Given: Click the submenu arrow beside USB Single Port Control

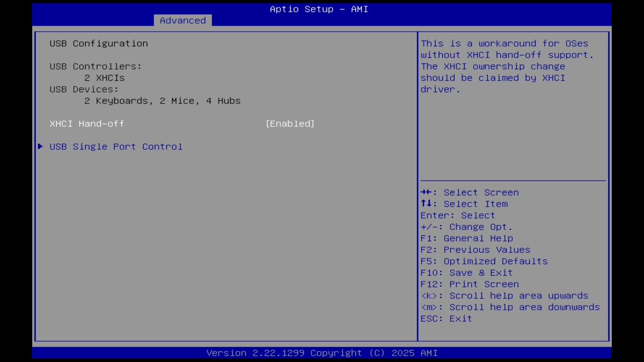Looking at the screenshot, I should point(40,146).
